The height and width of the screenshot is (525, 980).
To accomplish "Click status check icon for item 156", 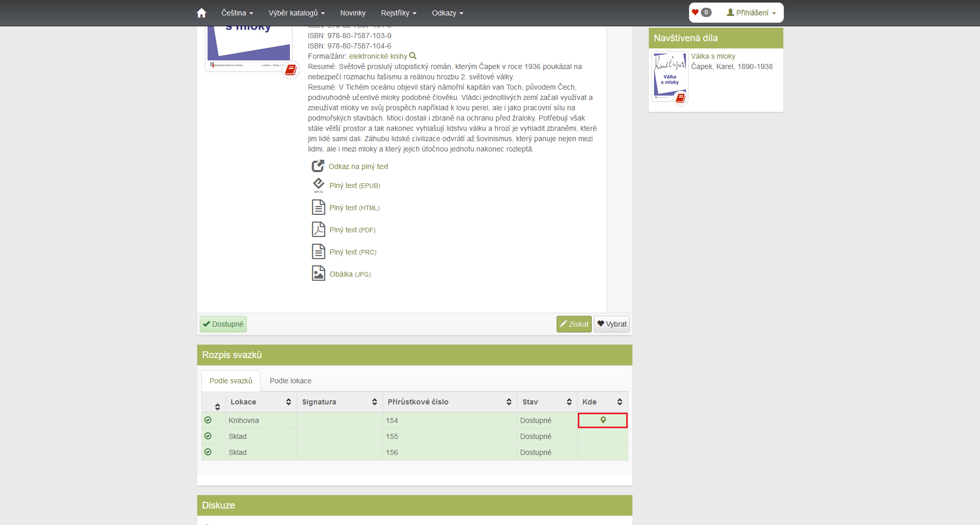I will coord(208,452).
